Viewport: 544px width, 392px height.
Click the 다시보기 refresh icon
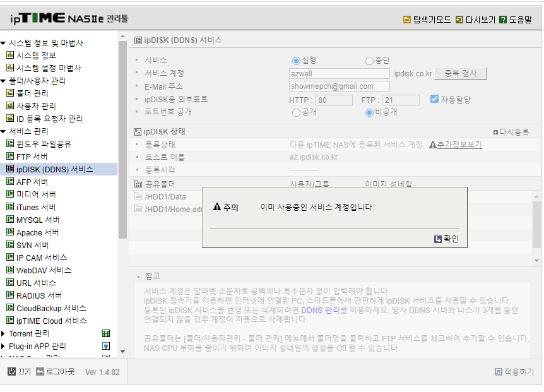coord(459,20)
